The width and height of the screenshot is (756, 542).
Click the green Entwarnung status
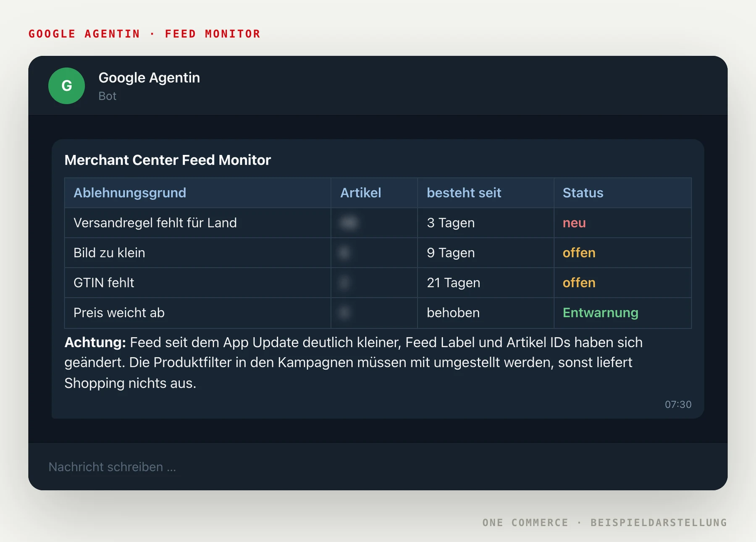(600, 313)
